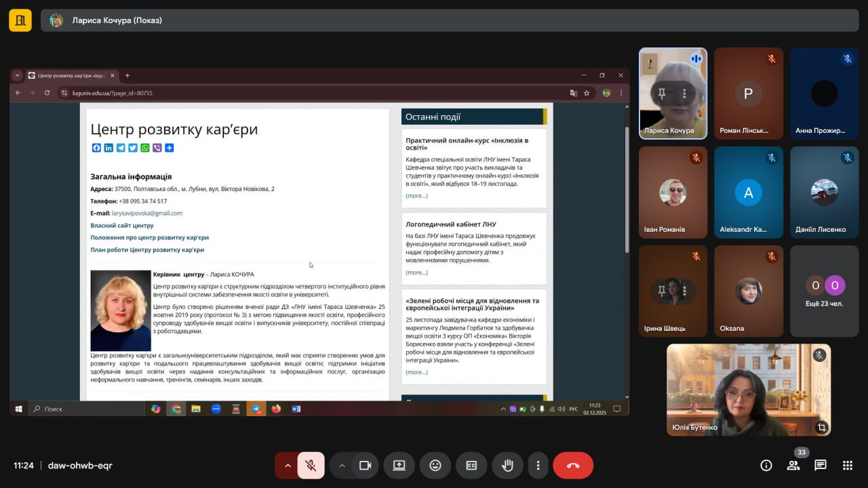Screen dimensions: 868x488
Task: Unmute the microphone
Action: [x=311, y=466]
